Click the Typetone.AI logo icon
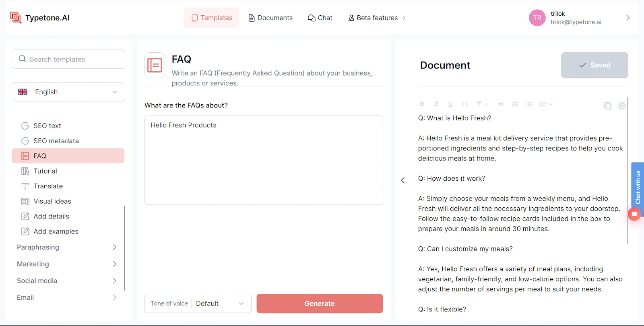 [x=15, y=18]
